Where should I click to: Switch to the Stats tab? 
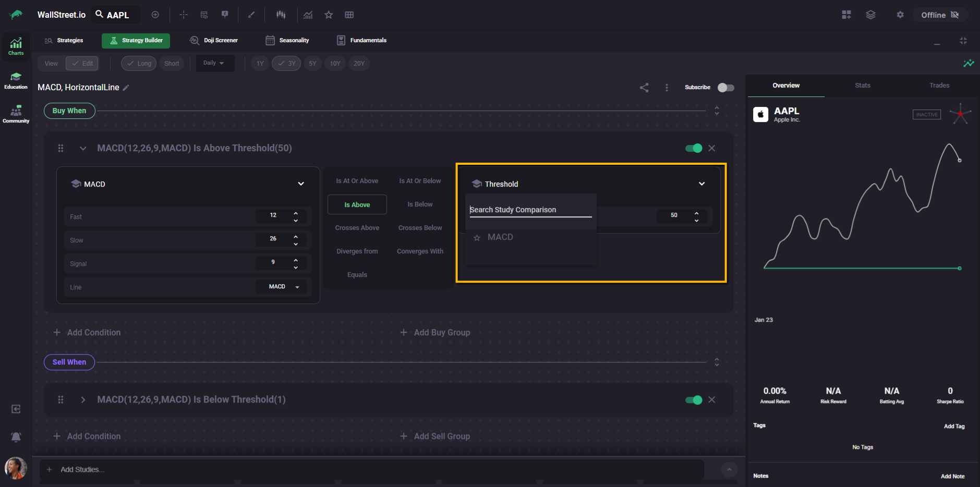point(862,86)
